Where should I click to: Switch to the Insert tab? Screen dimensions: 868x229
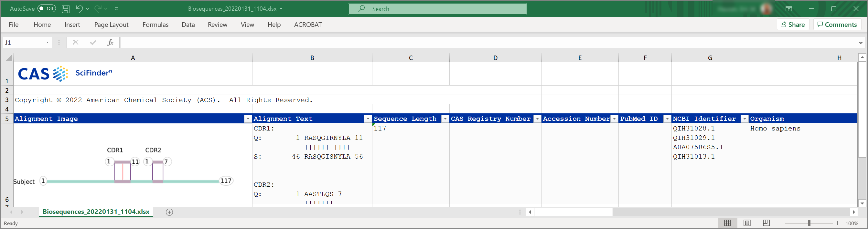pyautogui.click(x=72, y=25)
